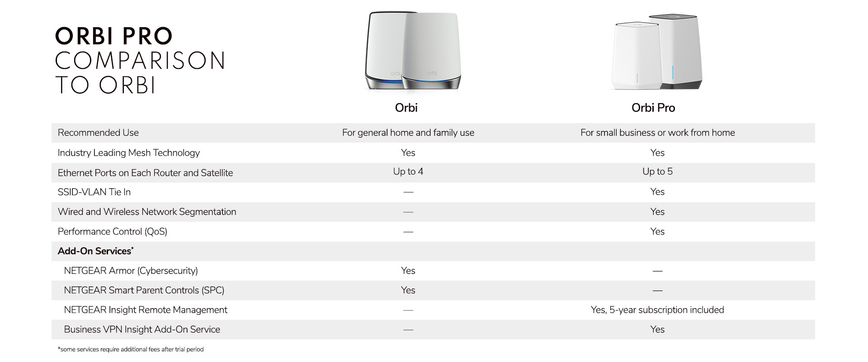
Task: Click the "Orbi" column heading
Action: [406, 108]
